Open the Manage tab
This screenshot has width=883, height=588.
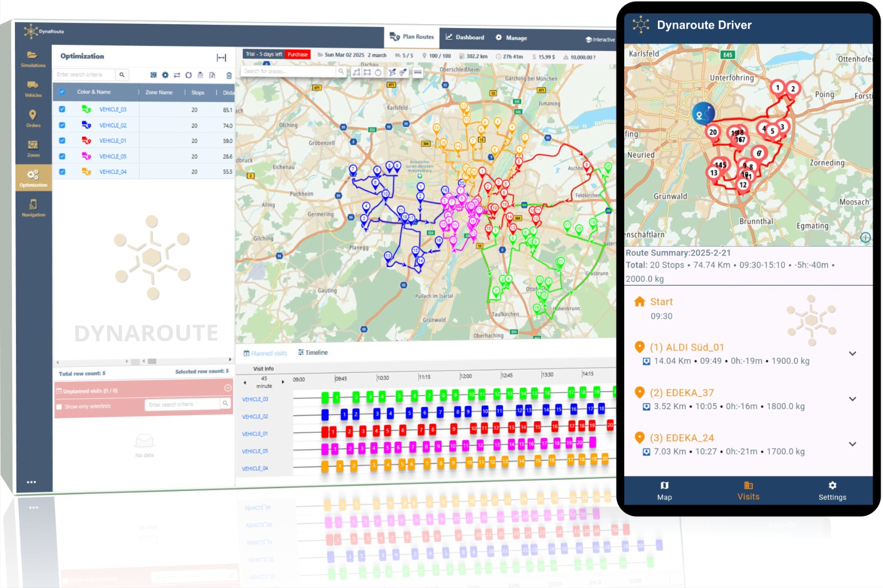click(x=511, y=38)
